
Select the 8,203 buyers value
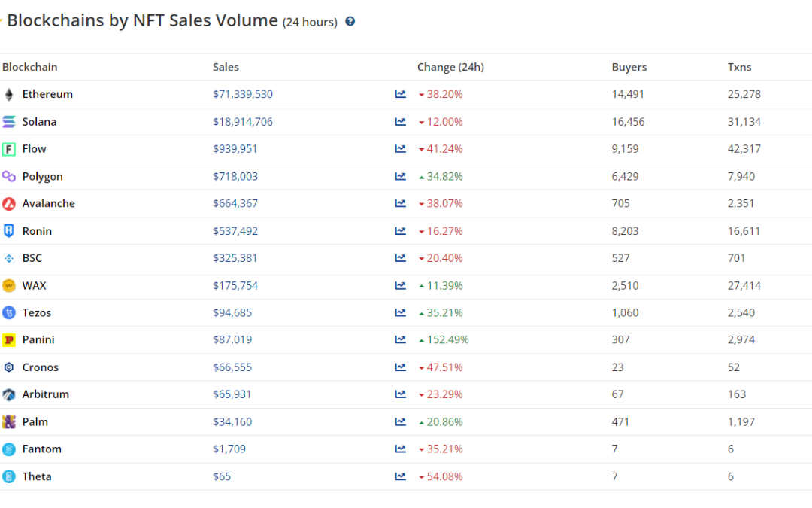coord(625,231)
